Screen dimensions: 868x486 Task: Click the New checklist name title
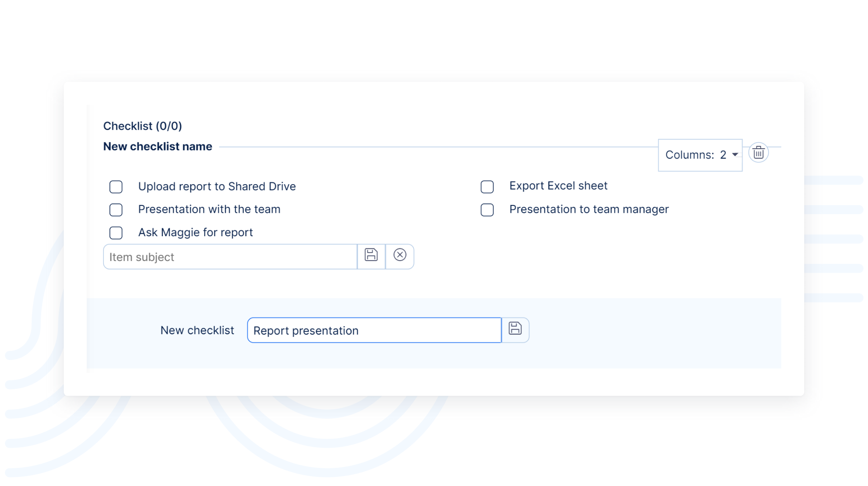click(x=157, y=147)
